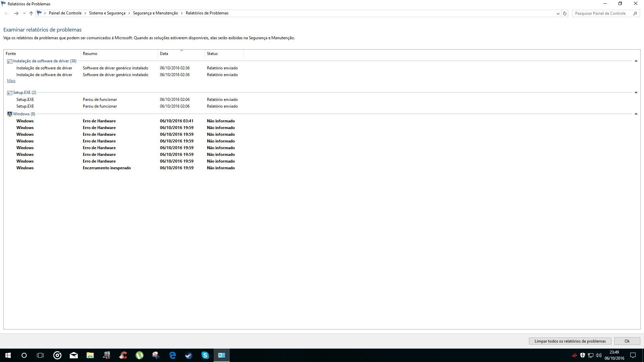This screenshot has height=362, width=644.
Task: Go to Sistema e Segurança in the breadcrumb
Action: point(107,13)
